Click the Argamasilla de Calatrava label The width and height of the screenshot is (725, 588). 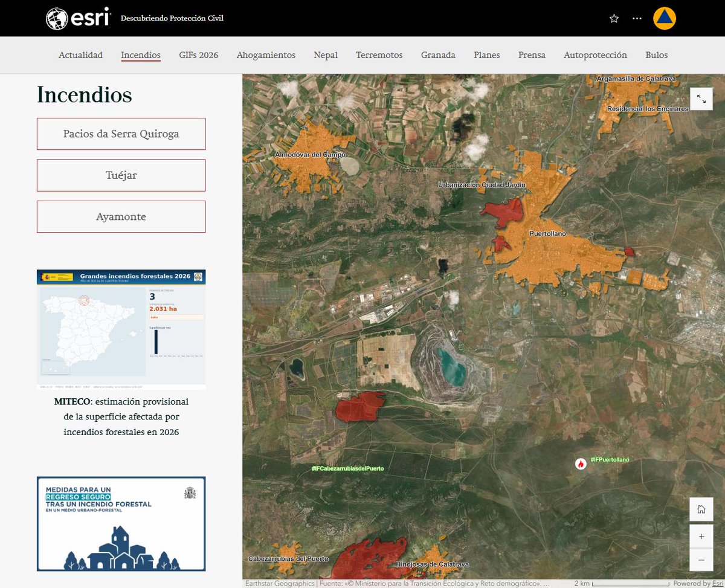[x=635, y=79]
